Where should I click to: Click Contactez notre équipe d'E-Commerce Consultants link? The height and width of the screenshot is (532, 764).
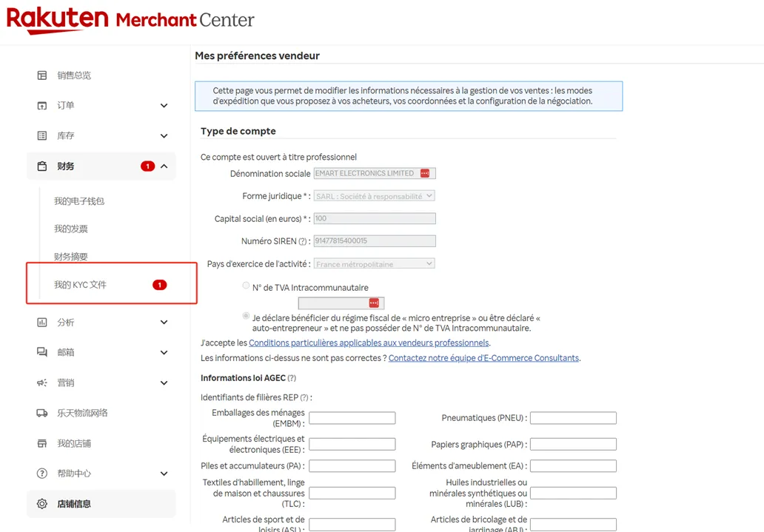pos(483,358)
